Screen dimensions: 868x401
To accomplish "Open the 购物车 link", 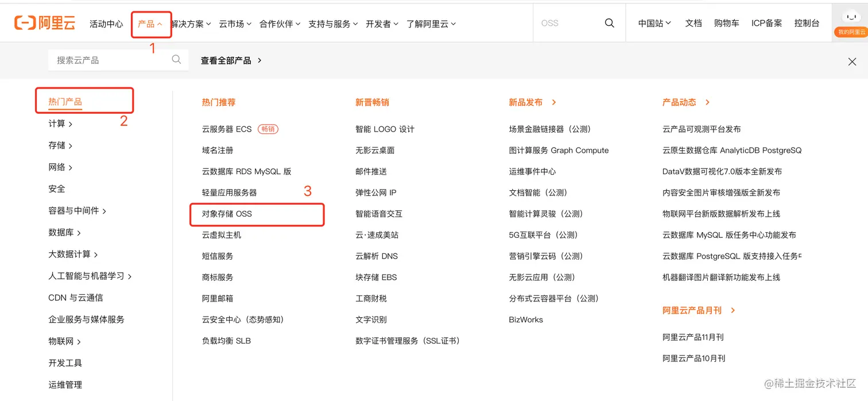I will pos(726,24).
